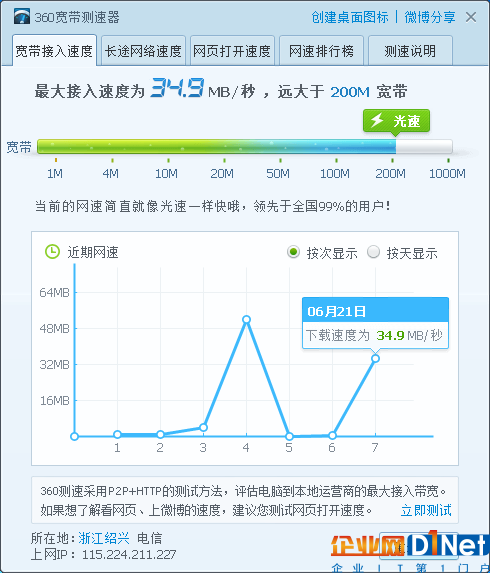Open the 网速排行榜 tab
The height and width of the screenshot is (573, 490).
321,51
